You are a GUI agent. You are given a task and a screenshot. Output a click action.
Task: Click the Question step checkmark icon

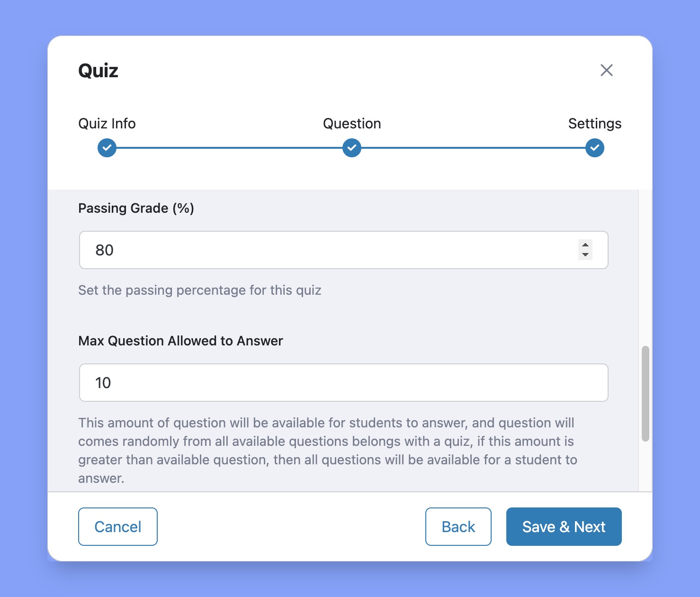[x=351, y=148]
